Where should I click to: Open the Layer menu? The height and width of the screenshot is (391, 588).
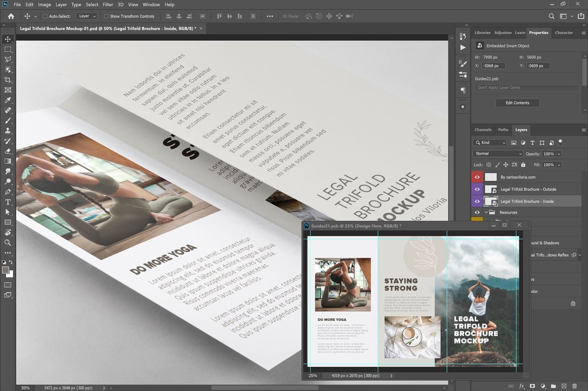(61, 5)
